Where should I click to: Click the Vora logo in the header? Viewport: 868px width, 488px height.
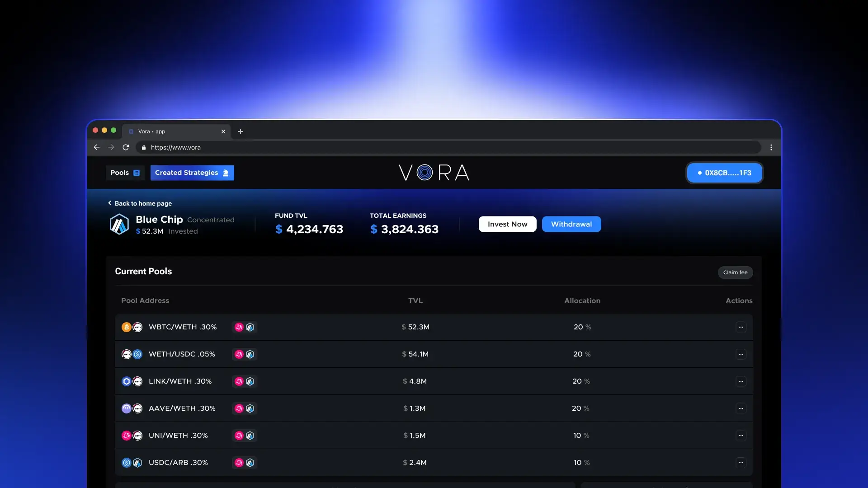[434, 173]
